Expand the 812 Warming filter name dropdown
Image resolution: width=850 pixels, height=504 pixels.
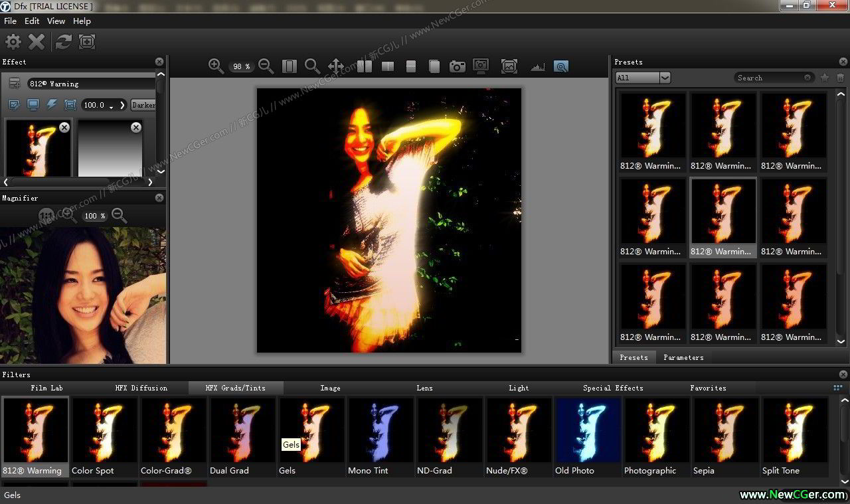[91, 84]
